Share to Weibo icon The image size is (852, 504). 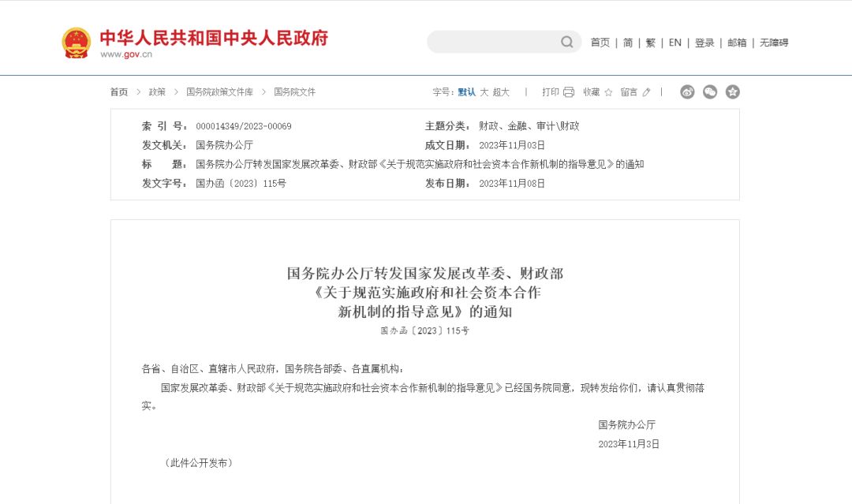coord(687,91)
